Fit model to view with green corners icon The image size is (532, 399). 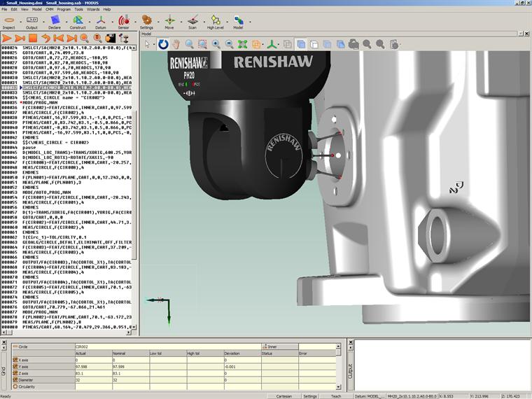pyautogui.click(x=243, y=44)
